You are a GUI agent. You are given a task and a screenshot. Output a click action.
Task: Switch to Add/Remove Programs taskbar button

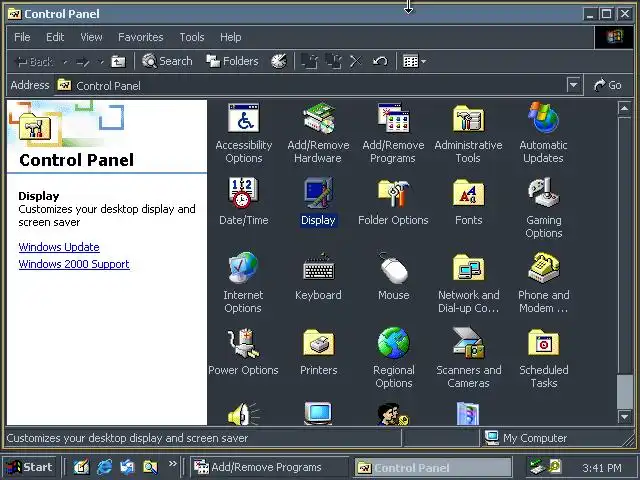(x=270, y=467)
